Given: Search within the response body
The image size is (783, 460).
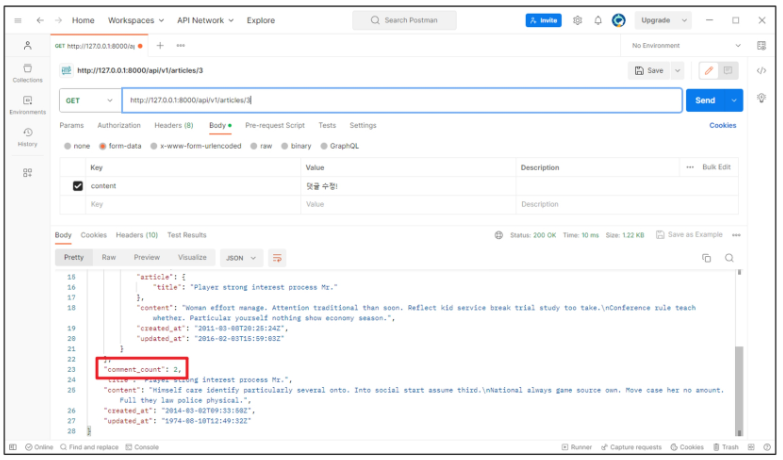Looking at the screenshot, I should (x=729, y=258).
